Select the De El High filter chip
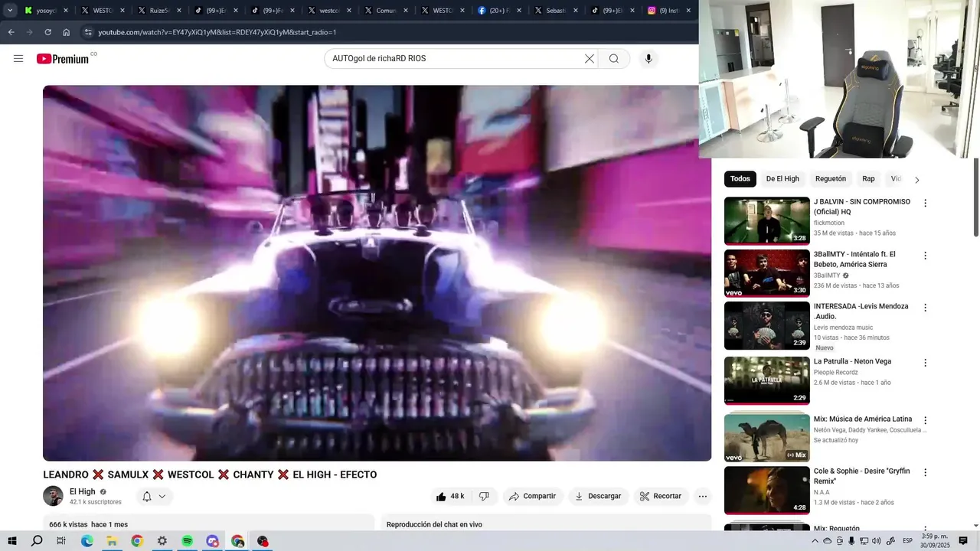This screenshot has height=551, width=980. (782, 179)
